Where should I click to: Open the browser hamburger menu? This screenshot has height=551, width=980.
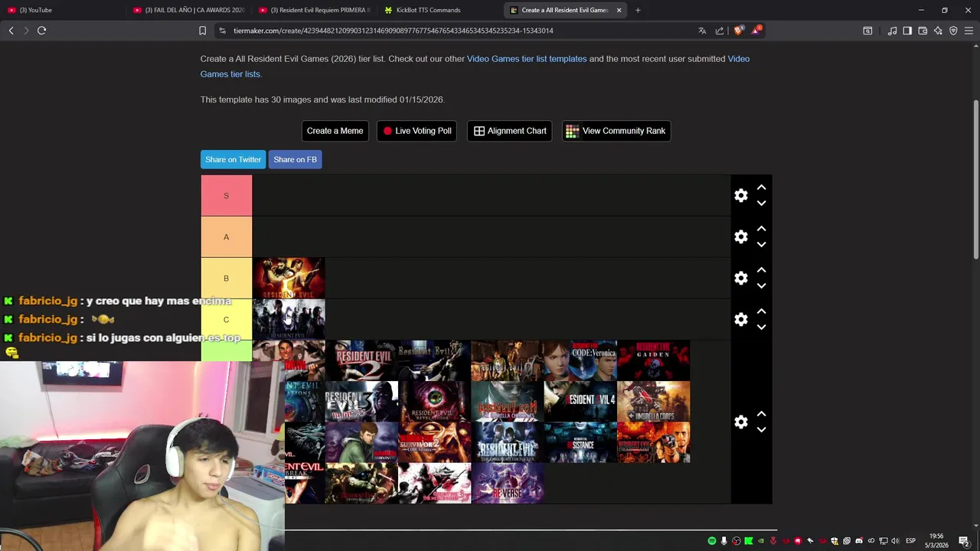[969, 31]
